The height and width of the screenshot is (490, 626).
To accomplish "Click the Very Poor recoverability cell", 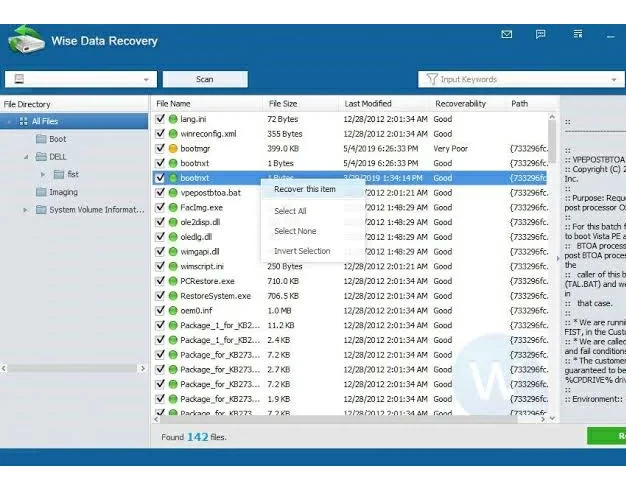I will point(450,149).
